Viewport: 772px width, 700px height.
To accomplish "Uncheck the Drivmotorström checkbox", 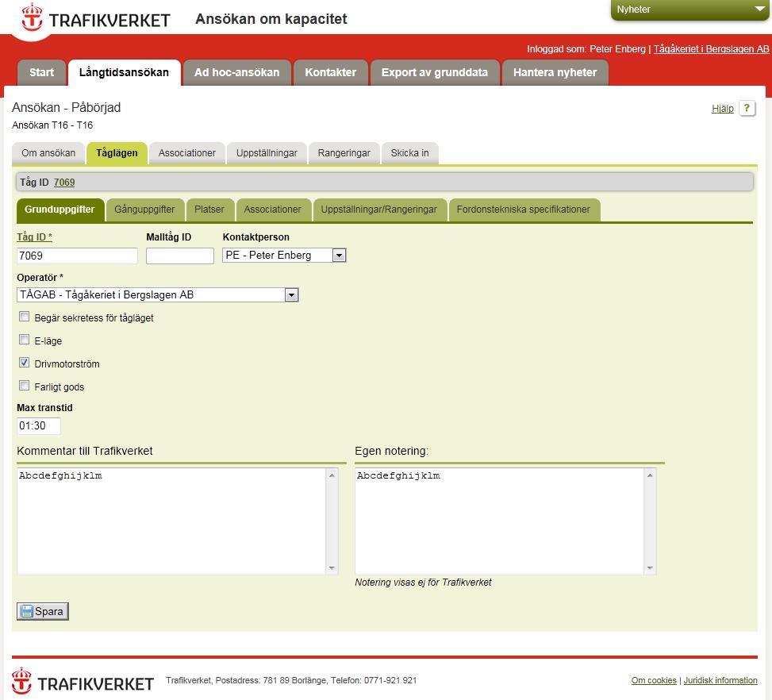I will [24, 363].
